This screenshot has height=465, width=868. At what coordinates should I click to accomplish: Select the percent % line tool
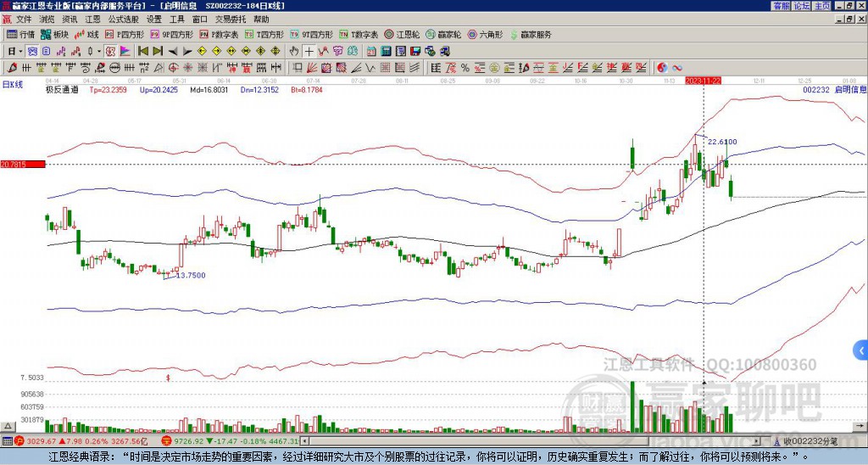pyautogui.click(x=465, y=68)
